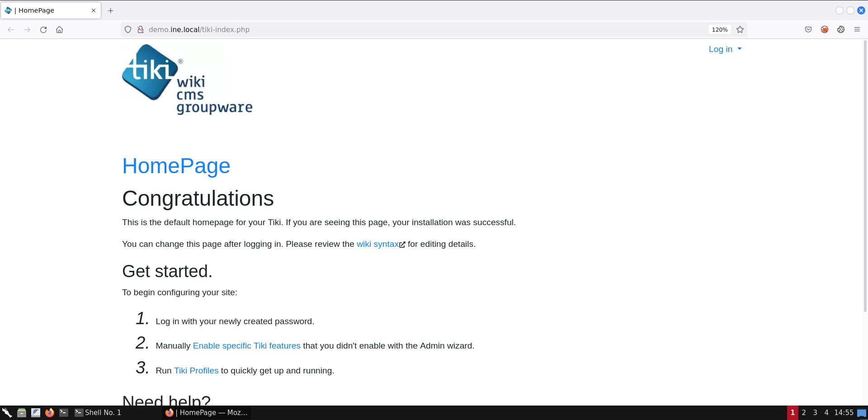Click the Save to Pocket icon

click(x=808, y=30)
